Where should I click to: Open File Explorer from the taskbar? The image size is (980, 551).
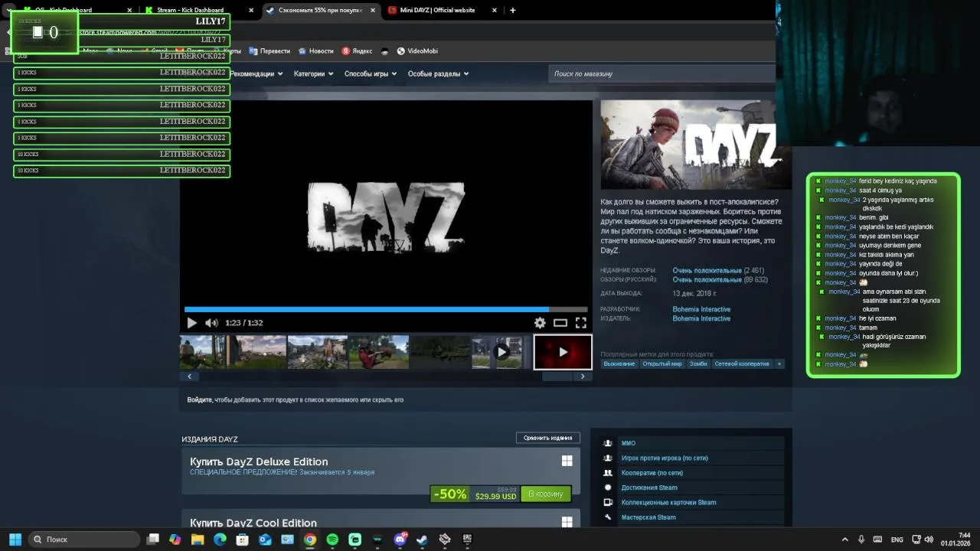click(198, 540)
